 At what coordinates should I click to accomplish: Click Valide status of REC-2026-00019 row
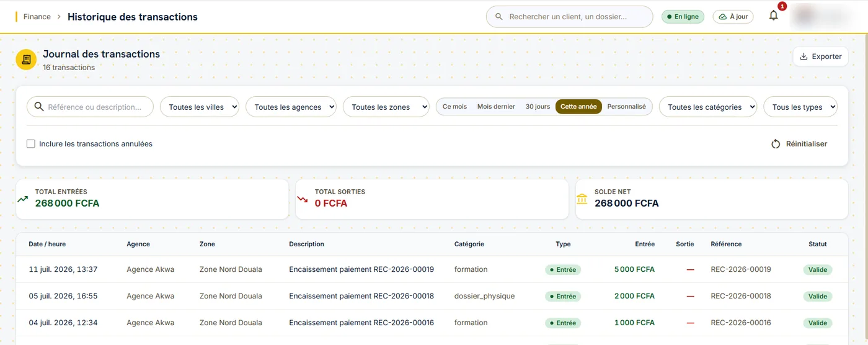click(x=818, y=270)
